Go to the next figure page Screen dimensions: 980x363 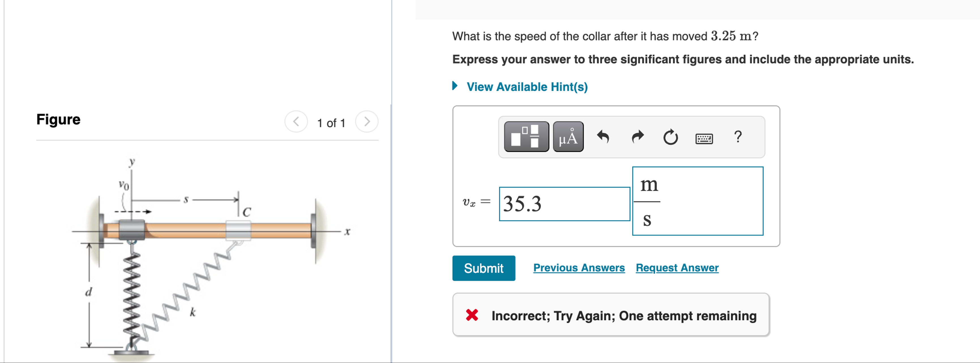point(366,122)
